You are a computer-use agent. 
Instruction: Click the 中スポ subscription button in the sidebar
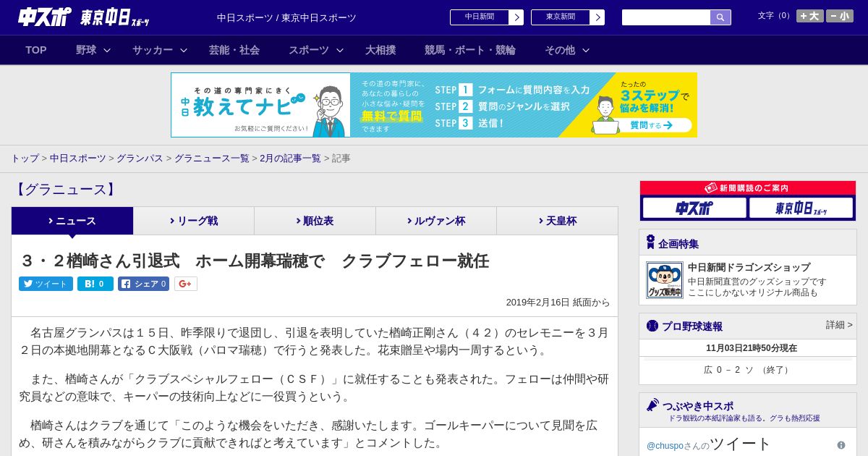coord(694,208)
